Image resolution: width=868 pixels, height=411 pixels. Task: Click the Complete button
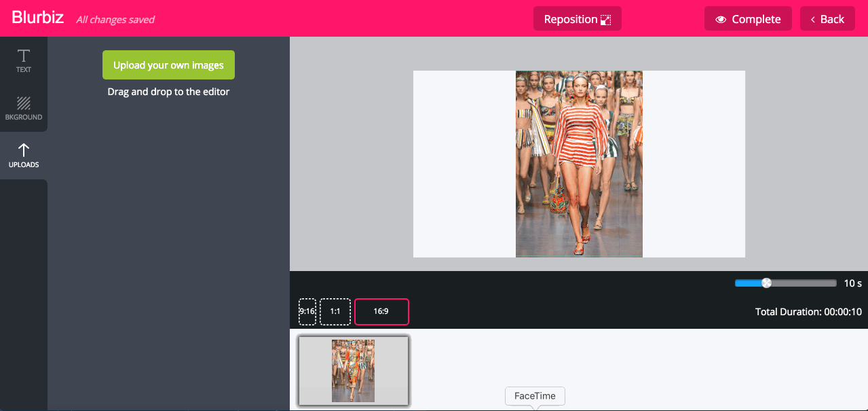[x=748, y=19]
